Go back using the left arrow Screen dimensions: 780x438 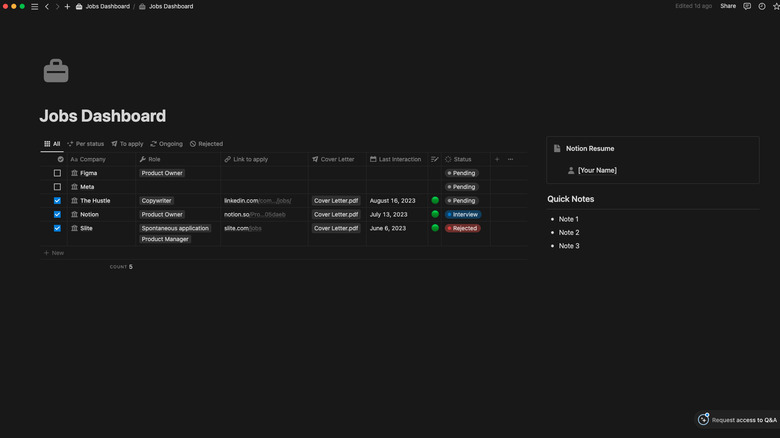(x=46, y=6)
